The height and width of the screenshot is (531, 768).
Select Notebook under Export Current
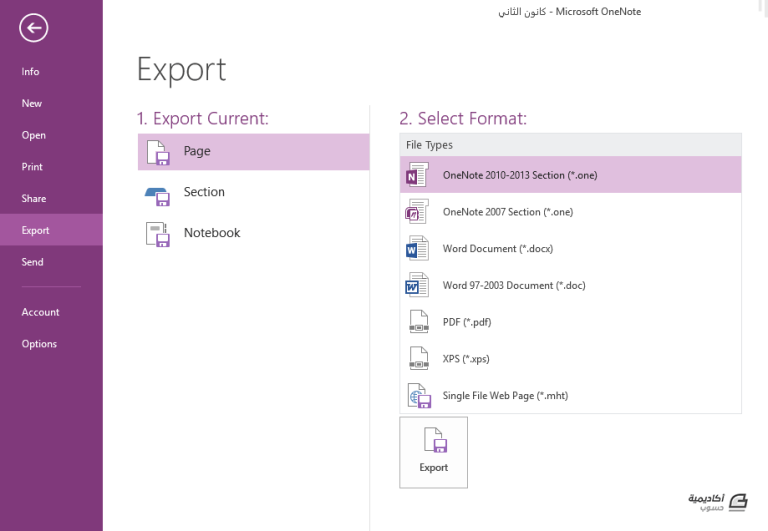[253, 233]
